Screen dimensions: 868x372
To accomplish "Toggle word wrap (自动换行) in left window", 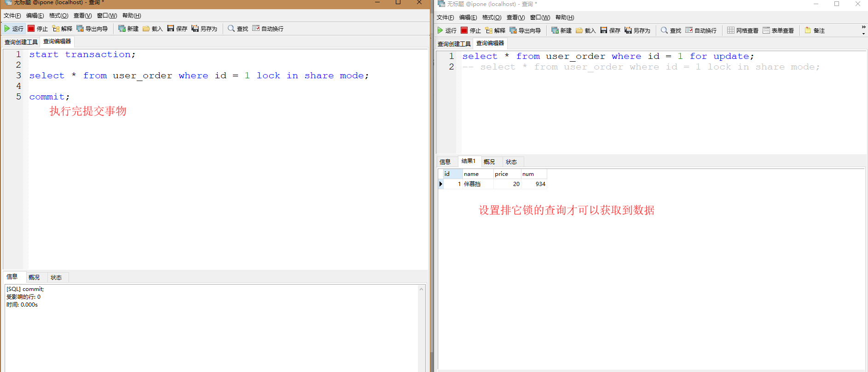I will 268,29.
